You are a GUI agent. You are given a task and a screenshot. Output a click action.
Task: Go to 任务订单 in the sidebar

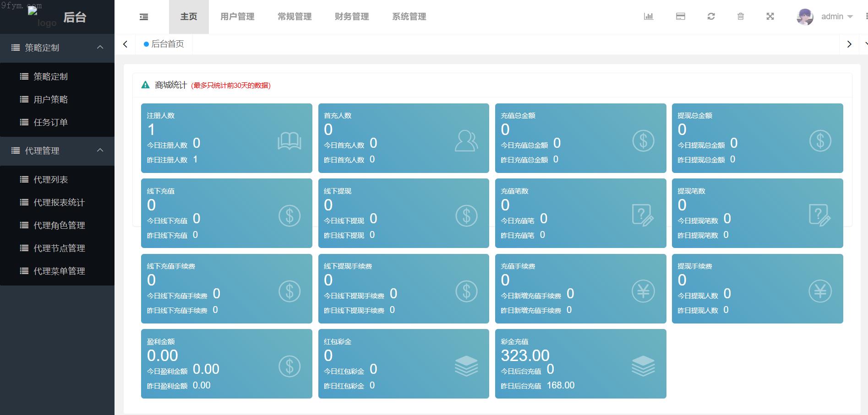(x=50, y=122)
